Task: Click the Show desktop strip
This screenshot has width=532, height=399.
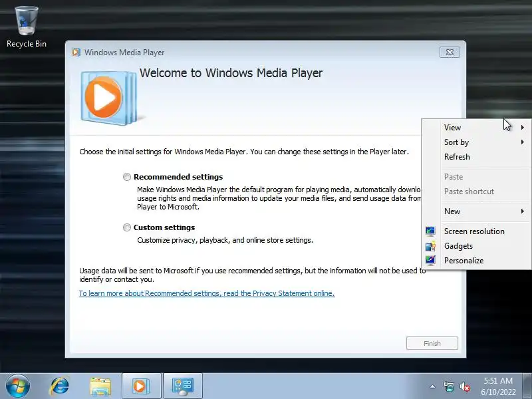Action: coord(527,386)
